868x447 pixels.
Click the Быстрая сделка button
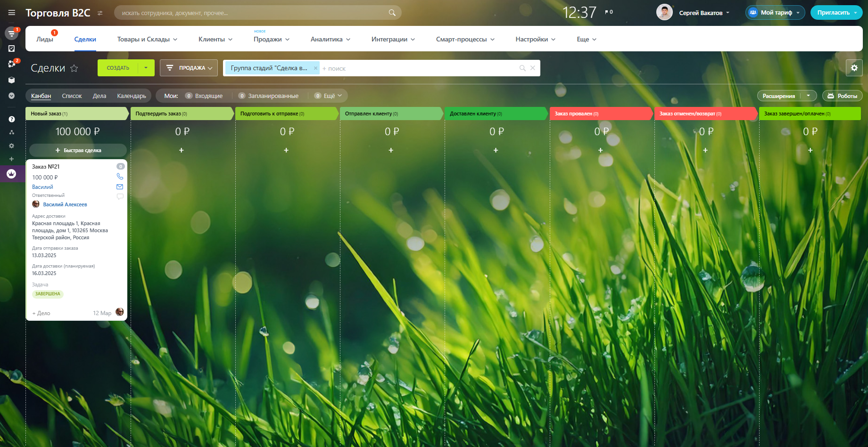pyautogui.click(x=78, y=150)
